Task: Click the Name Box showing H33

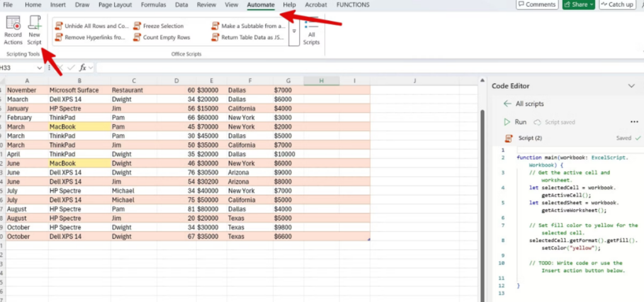Action: (17, 68)
